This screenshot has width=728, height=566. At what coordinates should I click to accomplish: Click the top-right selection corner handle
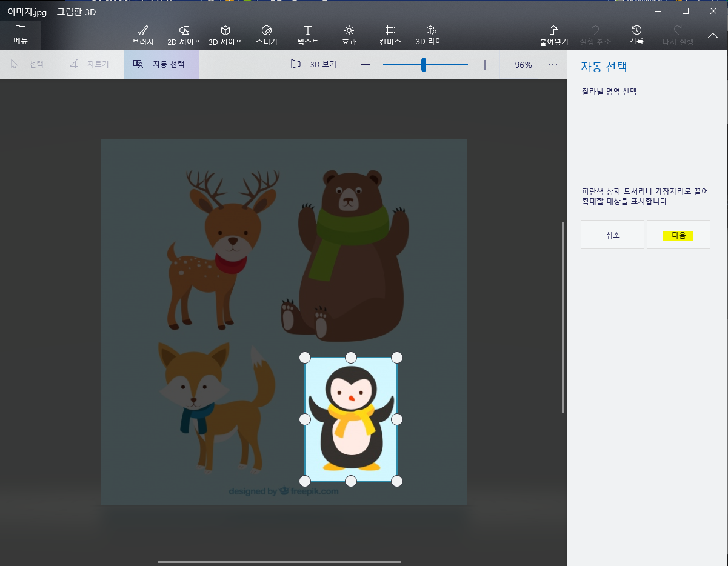[x=397, y=358]
